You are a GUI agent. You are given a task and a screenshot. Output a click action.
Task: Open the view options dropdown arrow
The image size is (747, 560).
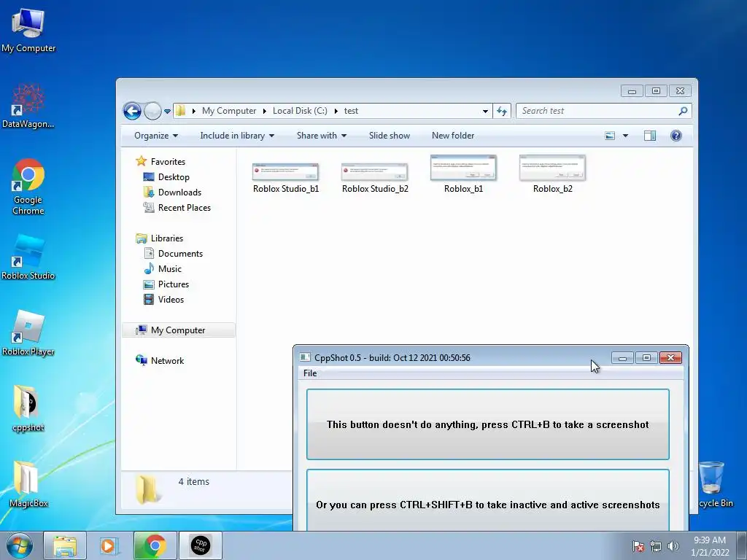pos(625,136)
